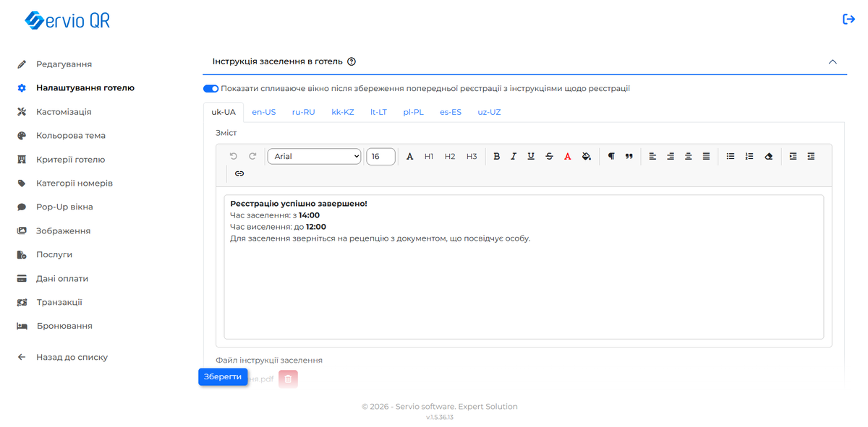Center-align the text
Screen dimensions: 868x427
pyautogui.click(x=689, y=156)
